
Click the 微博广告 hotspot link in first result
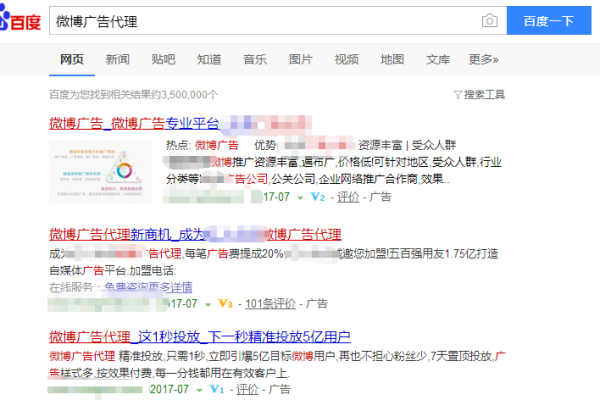click(217, 145)
